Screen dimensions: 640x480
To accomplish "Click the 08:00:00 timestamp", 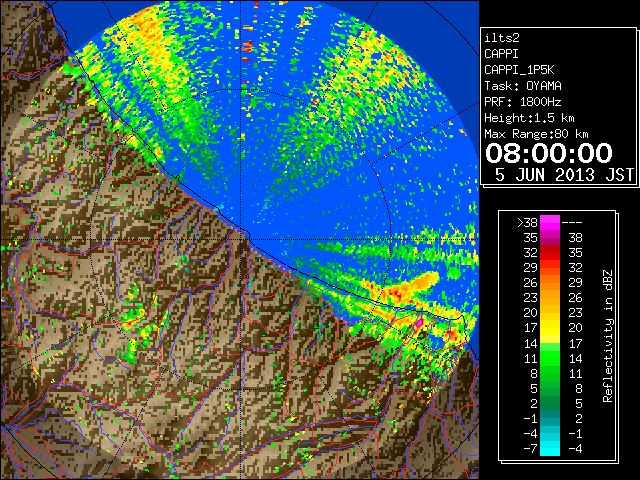I will tap(549, 153).
